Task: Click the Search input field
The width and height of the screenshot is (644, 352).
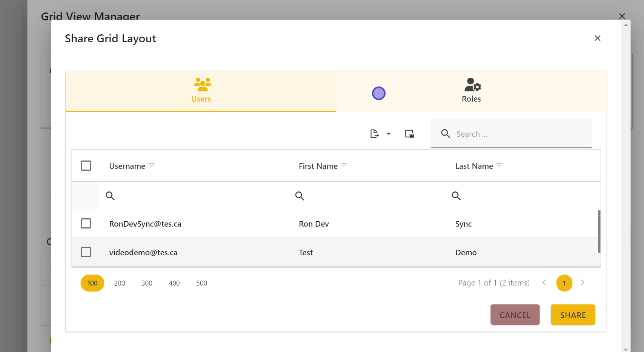Action: (x=521, y=134)
